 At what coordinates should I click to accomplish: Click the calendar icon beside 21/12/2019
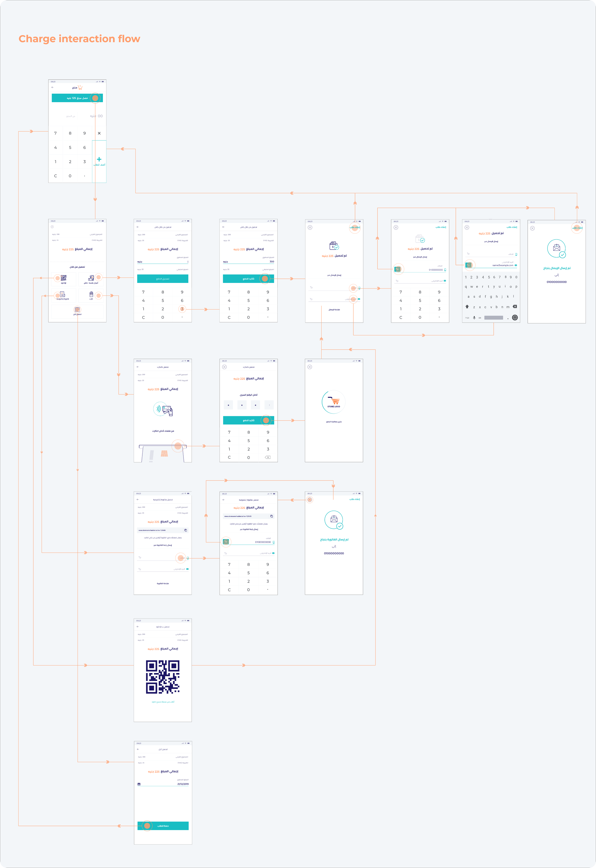139,784
